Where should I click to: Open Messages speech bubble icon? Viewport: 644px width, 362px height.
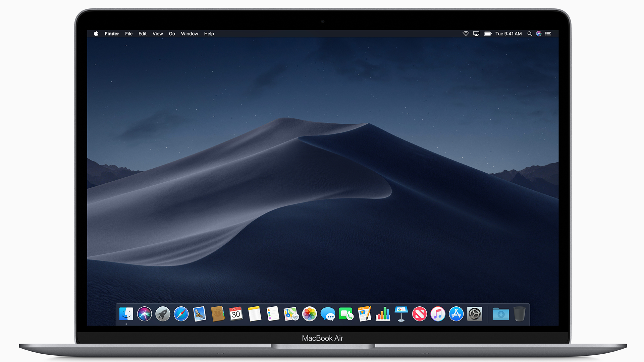point(328,314)
